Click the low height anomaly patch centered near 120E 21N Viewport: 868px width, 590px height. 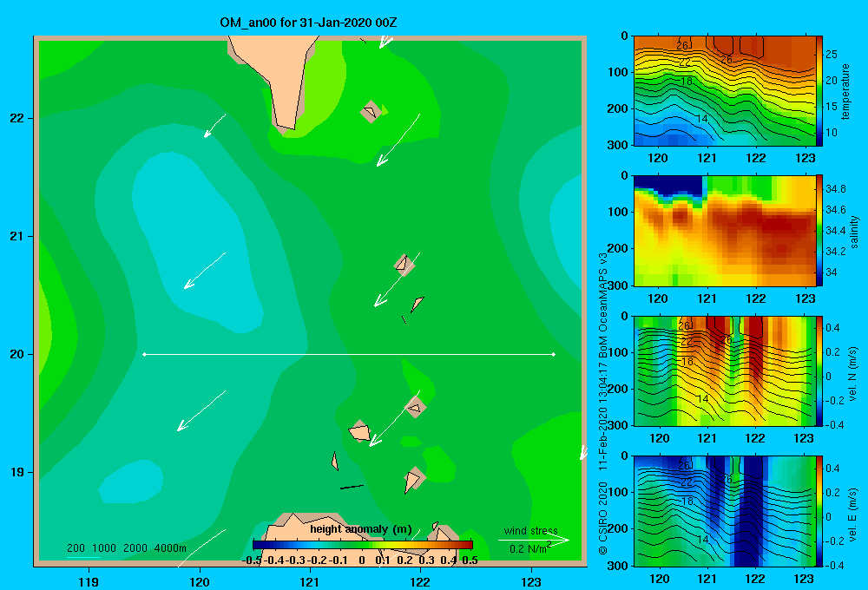[194, 244]
